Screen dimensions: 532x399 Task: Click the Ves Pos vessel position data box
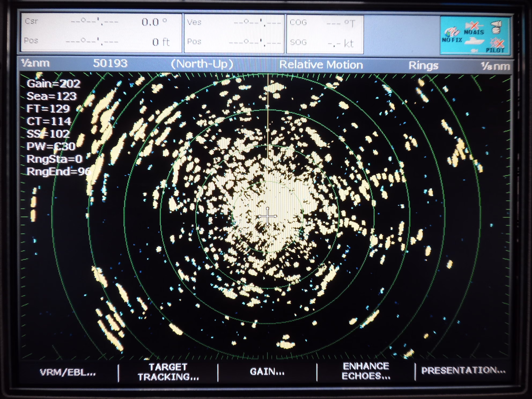pyautogui.click(x=234, y=34)
